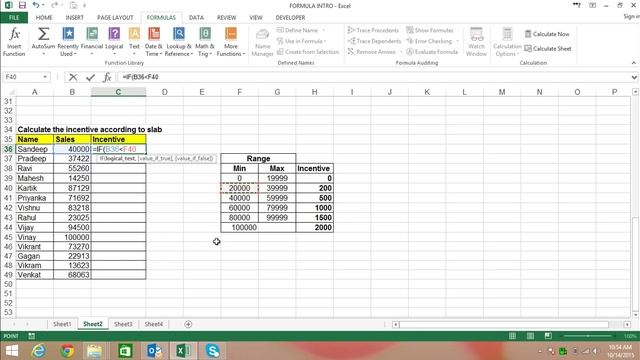Open the Name Manager
Viewport: 640px width, 360px height.
point(262,42)
